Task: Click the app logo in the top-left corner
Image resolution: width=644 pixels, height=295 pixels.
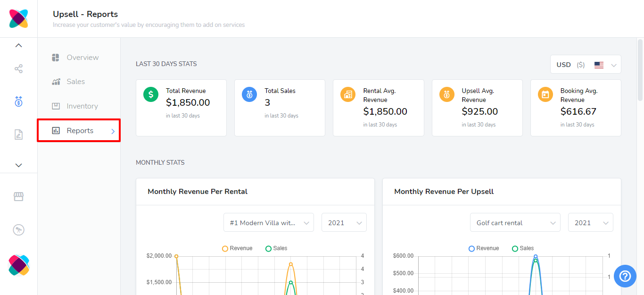Action: (x=19, y=18)
